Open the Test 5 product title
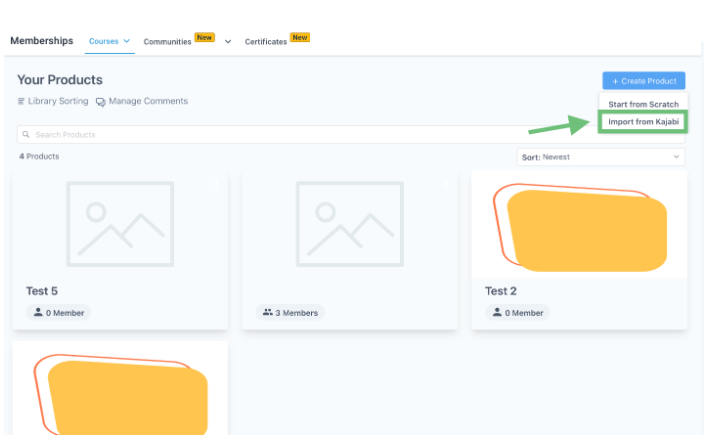This screenshot has height=443, width=721. 42,291
